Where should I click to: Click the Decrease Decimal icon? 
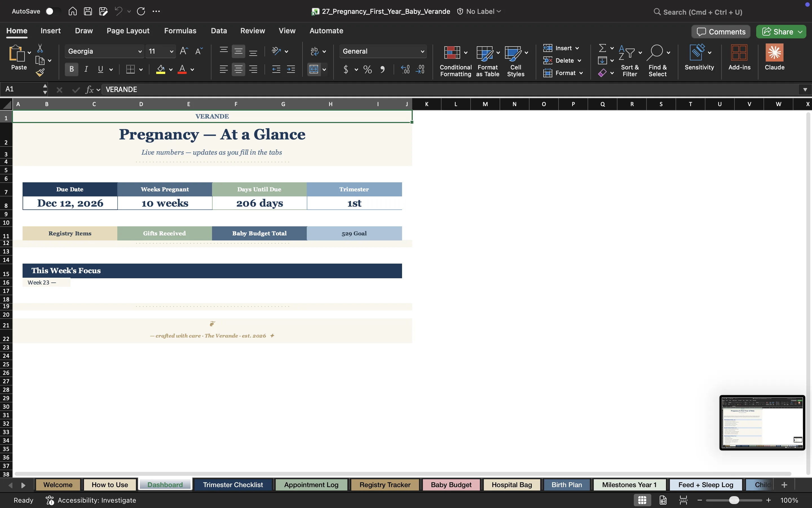(x=420, y=69)
